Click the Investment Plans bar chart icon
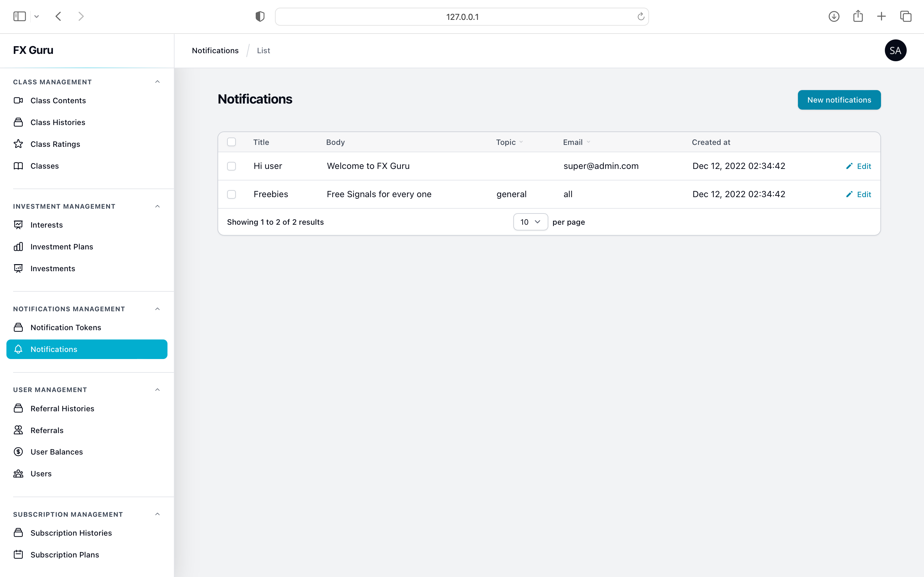This screenshot has width=924, height=577. coord(18,247)
